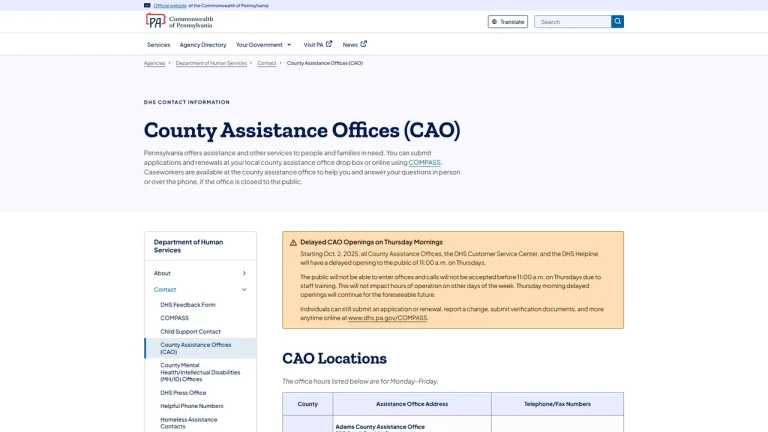
Task: Open Helpful Phone Numbers sidebar item
Action: click(x=192, y=406)
